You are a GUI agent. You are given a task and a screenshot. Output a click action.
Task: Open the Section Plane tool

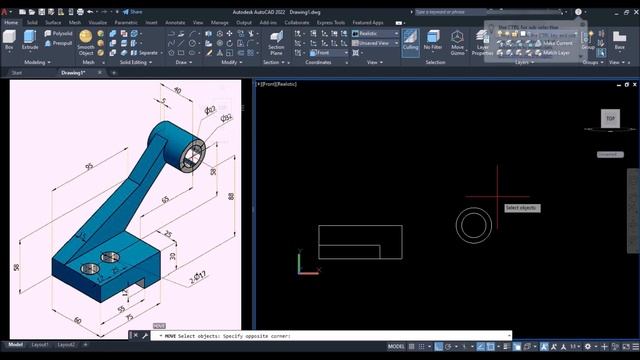(276, 43)
